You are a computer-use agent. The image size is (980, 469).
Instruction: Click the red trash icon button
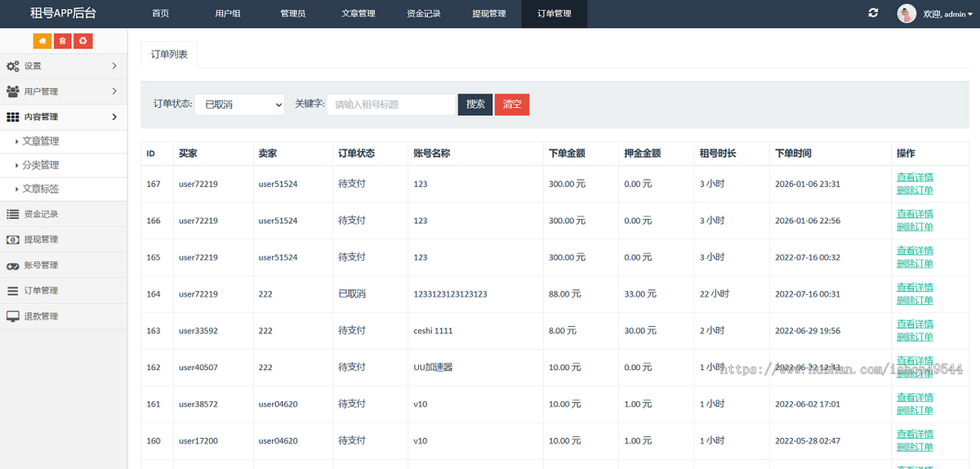tap(62, 41)
